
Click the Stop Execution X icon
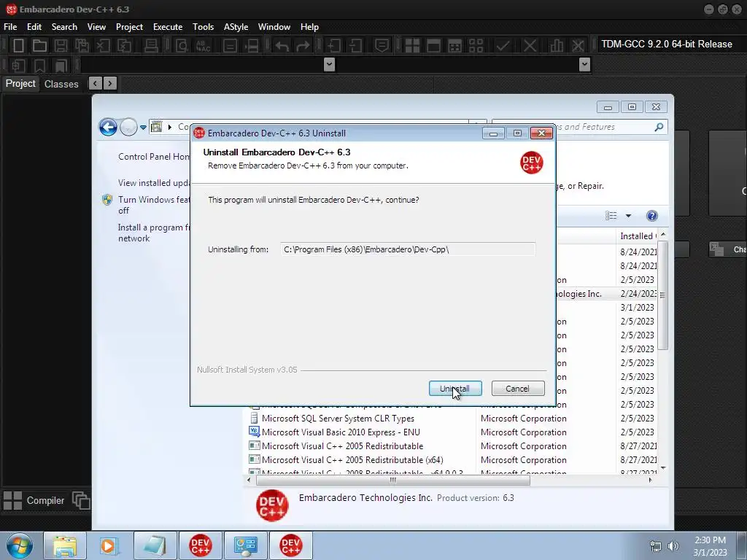[530, 46]
